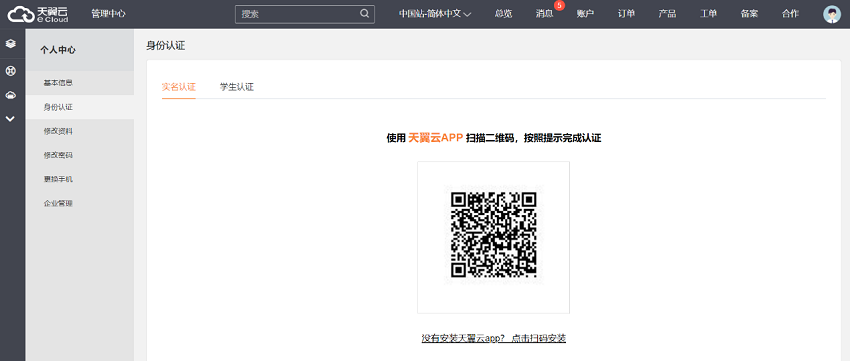Open 消息 messages menu

pos(544,14)
